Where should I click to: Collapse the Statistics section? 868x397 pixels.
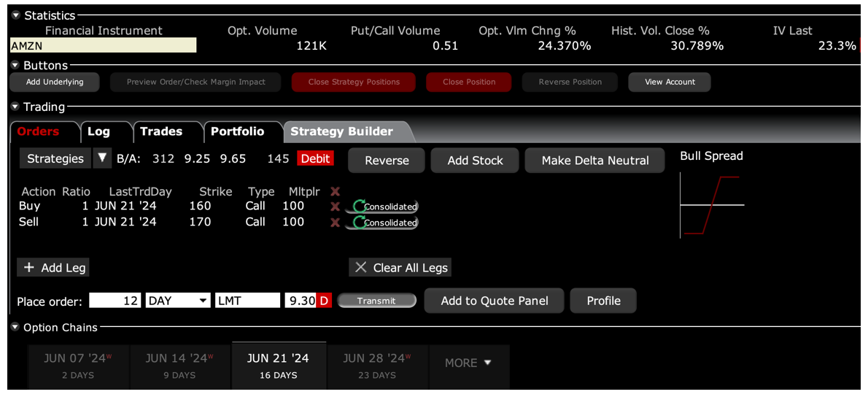15,15
